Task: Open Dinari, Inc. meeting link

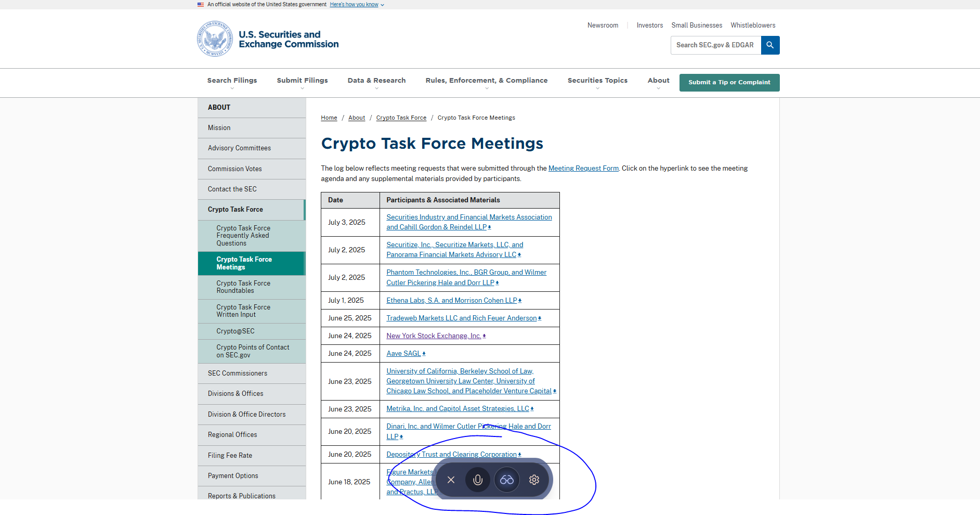Action: pyautogui.click(x=468, y=431)
